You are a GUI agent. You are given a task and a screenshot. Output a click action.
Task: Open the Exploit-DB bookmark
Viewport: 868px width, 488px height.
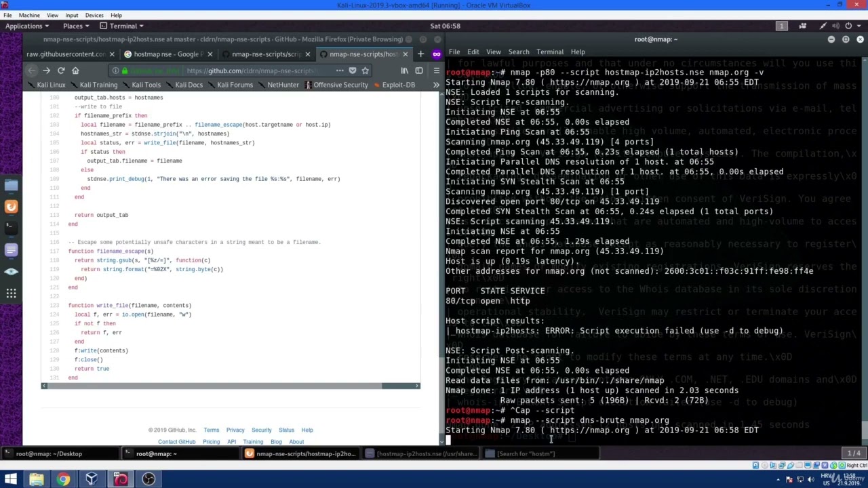pyautogui.click(x=393, y=85)
